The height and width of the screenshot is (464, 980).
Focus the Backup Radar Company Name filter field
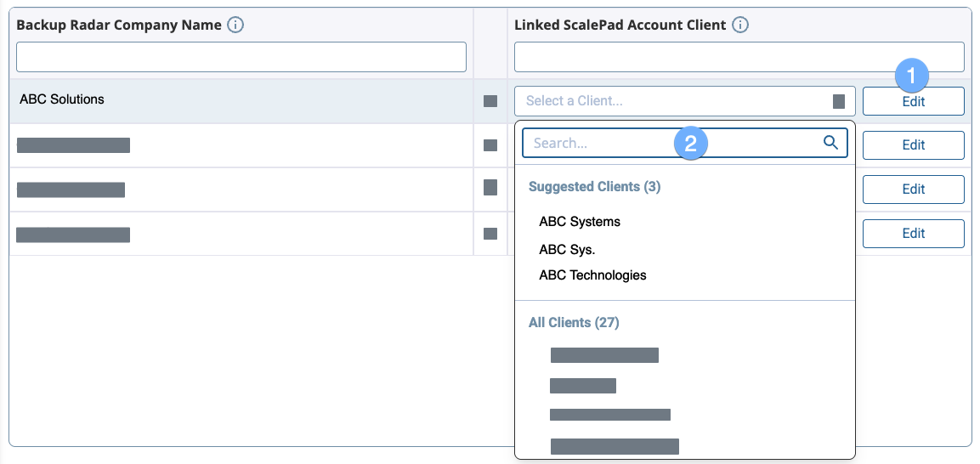tap(241, 57)
